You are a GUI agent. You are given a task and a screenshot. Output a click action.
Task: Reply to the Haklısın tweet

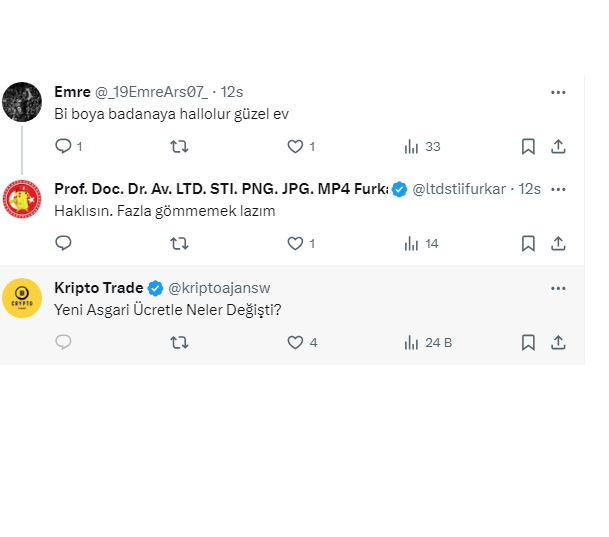click(63, 243)
